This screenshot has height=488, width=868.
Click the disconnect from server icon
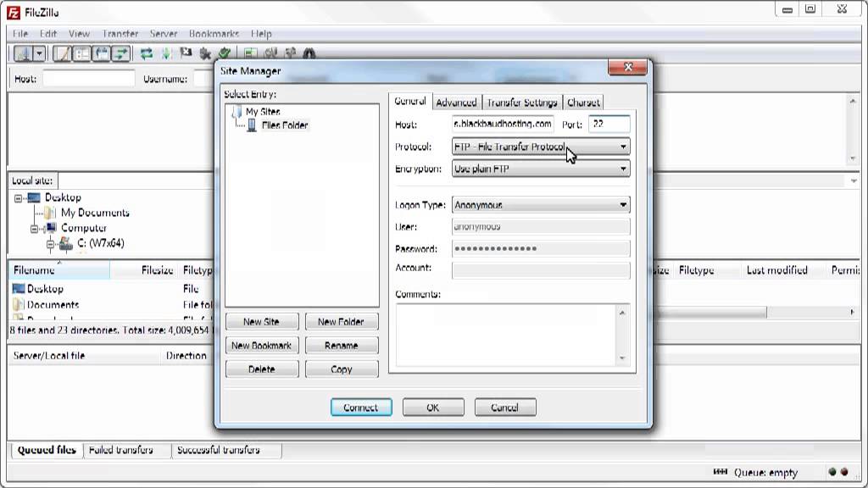click(205, 53)
